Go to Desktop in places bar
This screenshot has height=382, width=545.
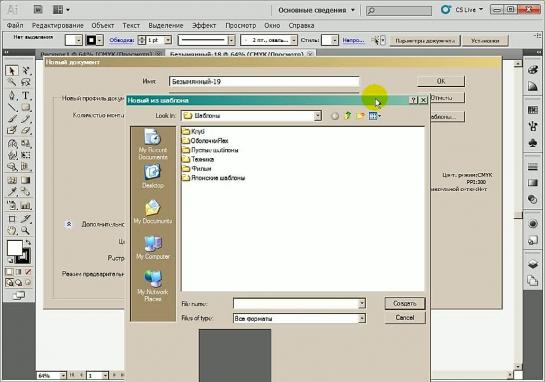[153, 176]
